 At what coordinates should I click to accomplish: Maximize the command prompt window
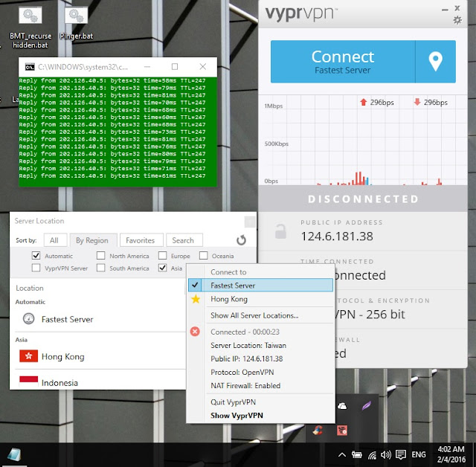pos(175,66)
